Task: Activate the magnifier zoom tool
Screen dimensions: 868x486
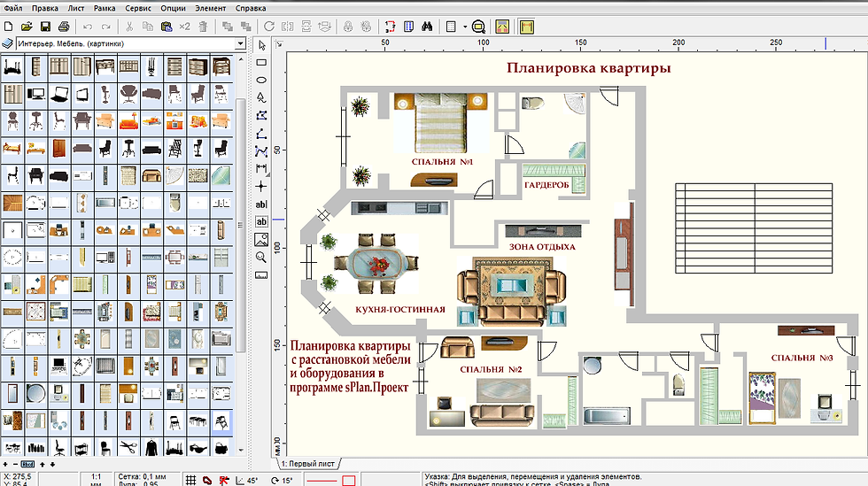Action: (261, 257)
